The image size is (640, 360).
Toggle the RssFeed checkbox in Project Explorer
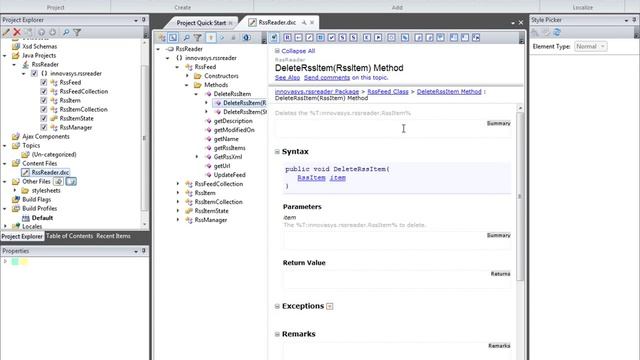click(44, 82)
